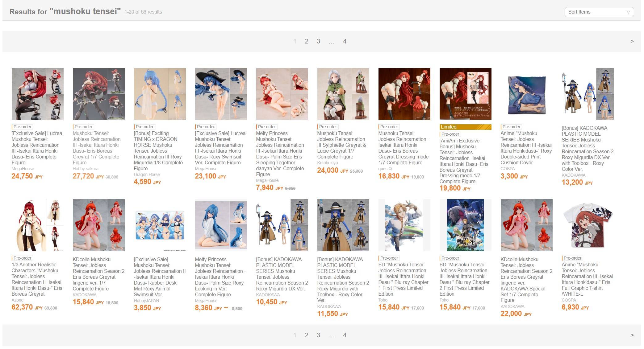
Task: Open title link for Blu-ray Chapter 1 First Press Limited Edition
Action: 404,279
